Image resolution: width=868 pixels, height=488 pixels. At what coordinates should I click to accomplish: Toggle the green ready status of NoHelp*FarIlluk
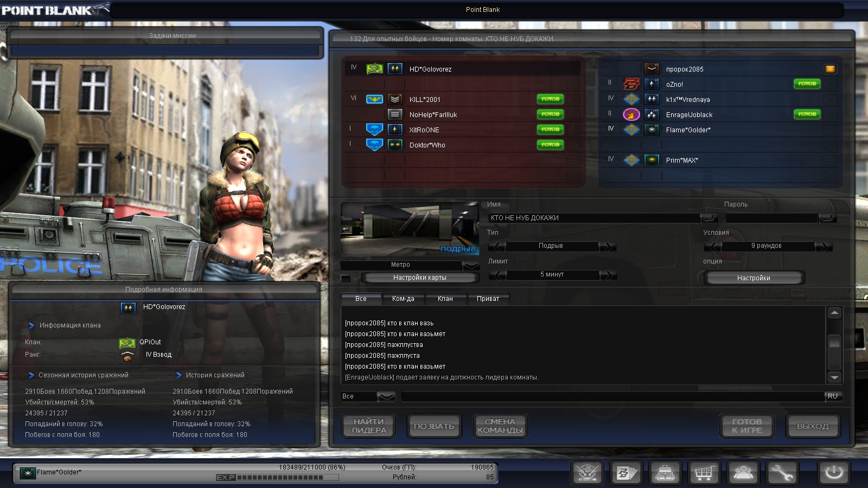point(550,114)
